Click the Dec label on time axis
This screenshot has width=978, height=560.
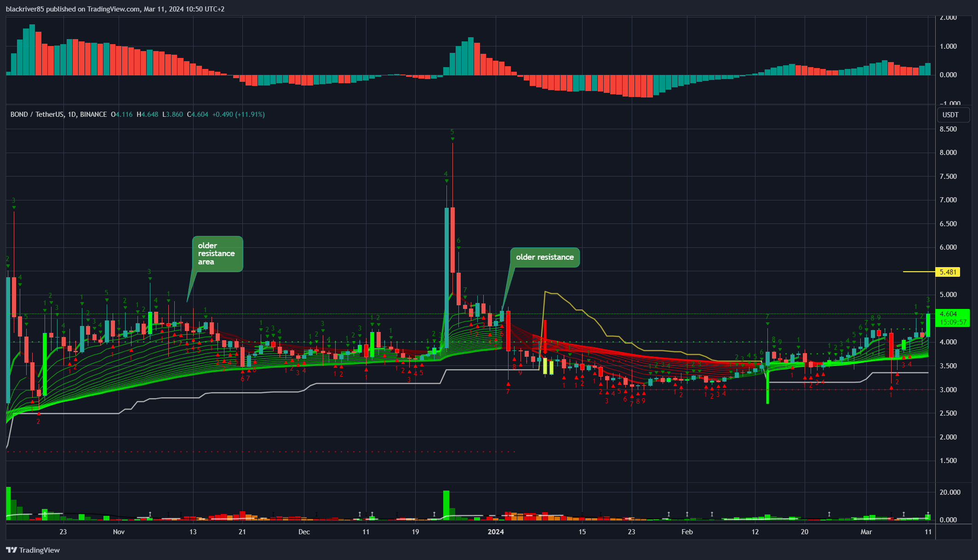click(304, 532)
